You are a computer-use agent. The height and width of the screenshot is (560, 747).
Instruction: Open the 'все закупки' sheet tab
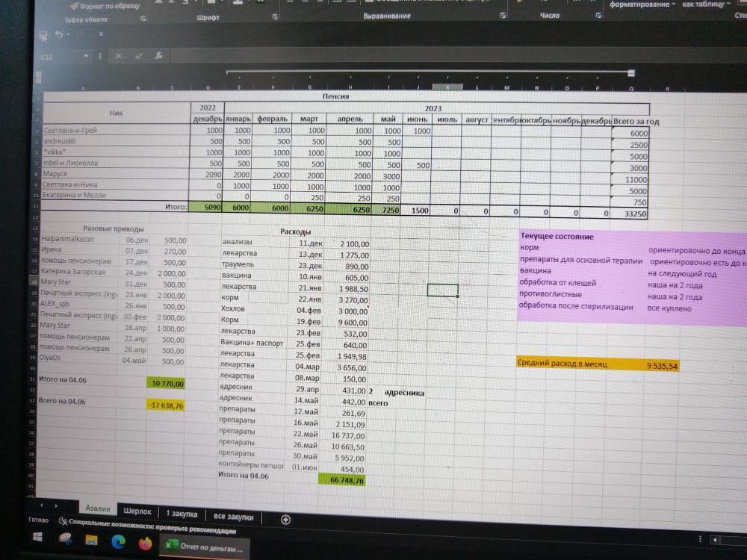tap(233, 517)
